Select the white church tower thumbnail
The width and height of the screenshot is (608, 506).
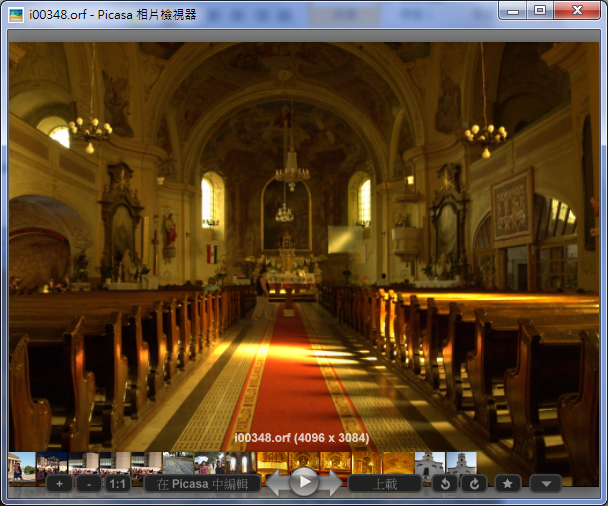click(430, 463)
